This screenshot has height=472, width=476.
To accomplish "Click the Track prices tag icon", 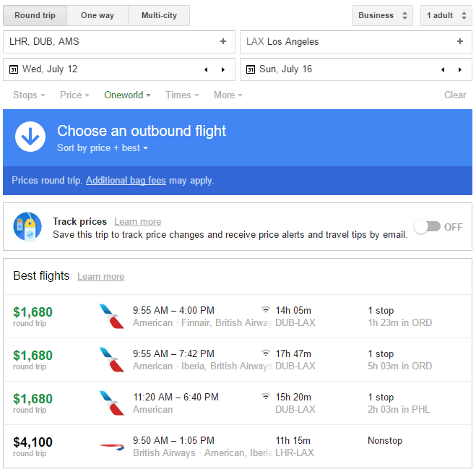I will (27, 226).
